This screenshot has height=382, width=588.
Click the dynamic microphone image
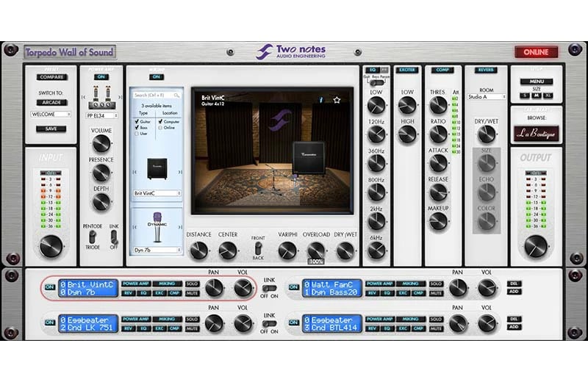(x=157, y=228)
